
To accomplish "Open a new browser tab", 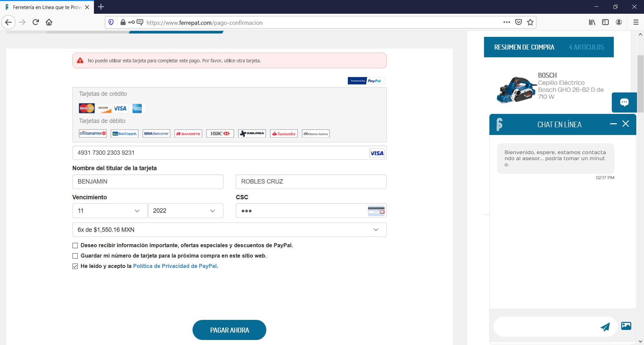I will pyautogui.click(x=101, y=7).
